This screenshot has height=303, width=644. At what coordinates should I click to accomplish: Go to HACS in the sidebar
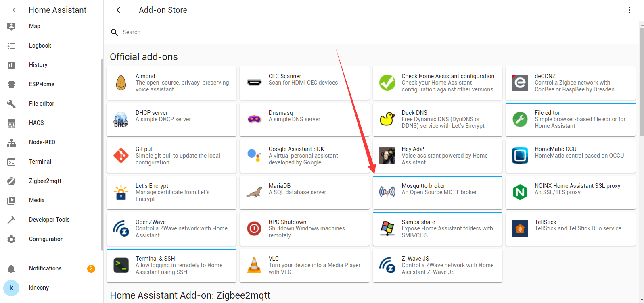pyautogui.click(x=36, y=123)
